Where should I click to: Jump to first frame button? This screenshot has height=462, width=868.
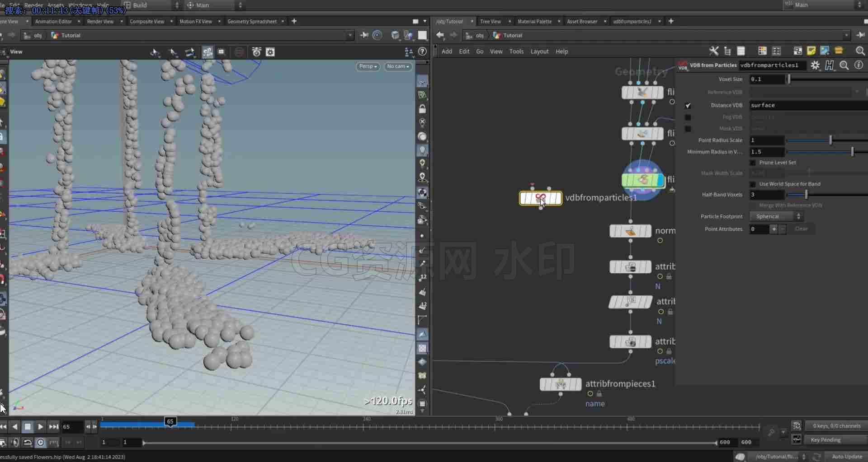3,427
